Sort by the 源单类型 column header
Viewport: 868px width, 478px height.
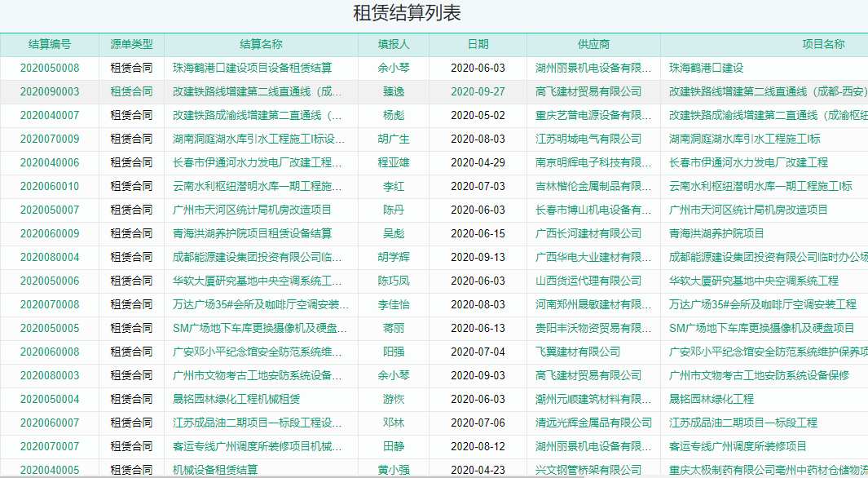coord(131,45)
